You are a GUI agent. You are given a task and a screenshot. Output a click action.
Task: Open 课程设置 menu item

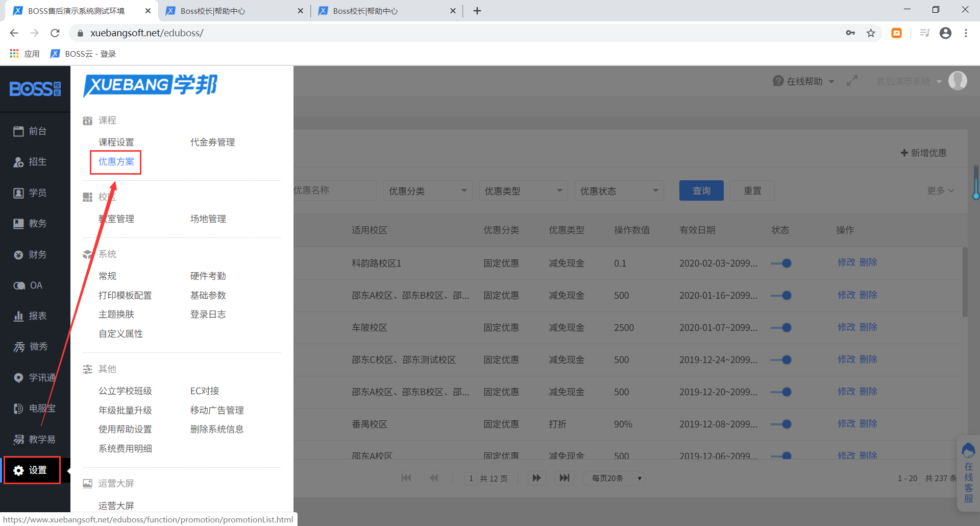pyautogui.click(x=116, y=142)
